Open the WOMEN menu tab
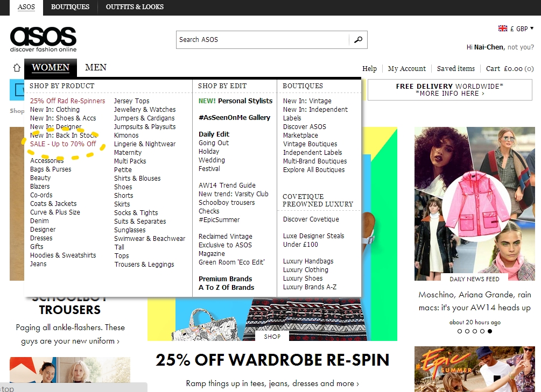 (x=51, y=68)
